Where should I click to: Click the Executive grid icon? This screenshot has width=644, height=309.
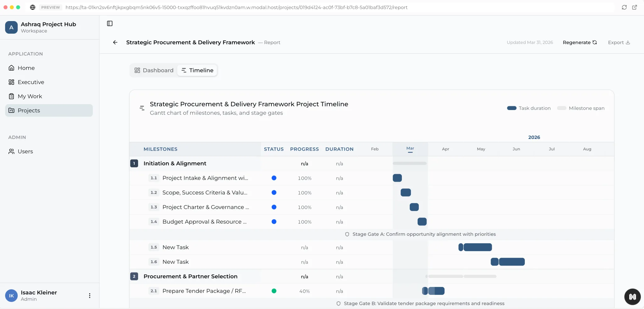point(11,82)
